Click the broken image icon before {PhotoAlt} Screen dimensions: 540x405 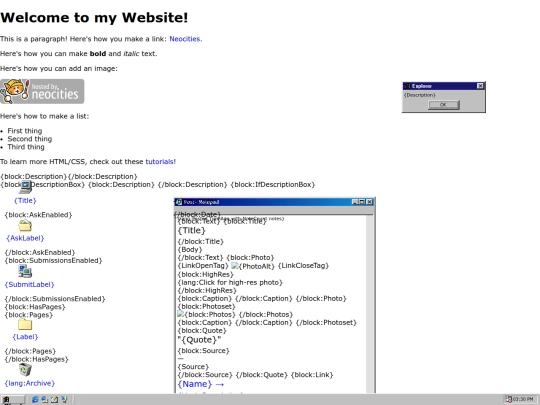coord(235,266)
